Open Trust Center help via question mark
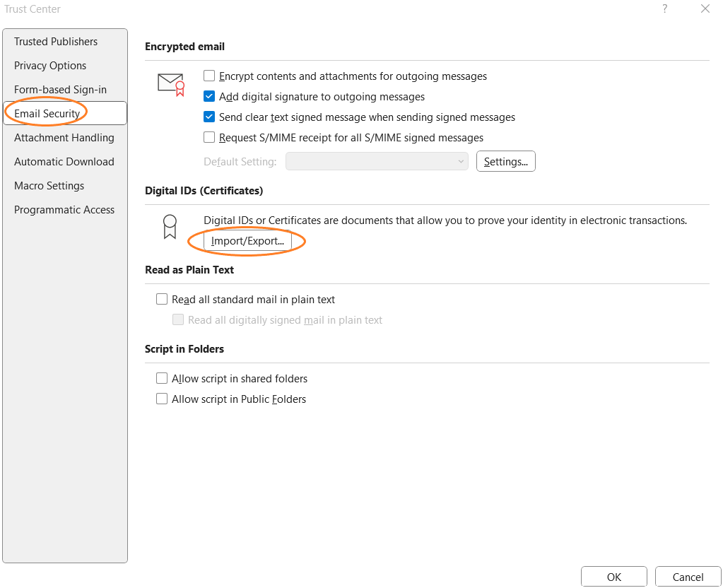Viewport: 723px width, 588px height. (664, 8)
